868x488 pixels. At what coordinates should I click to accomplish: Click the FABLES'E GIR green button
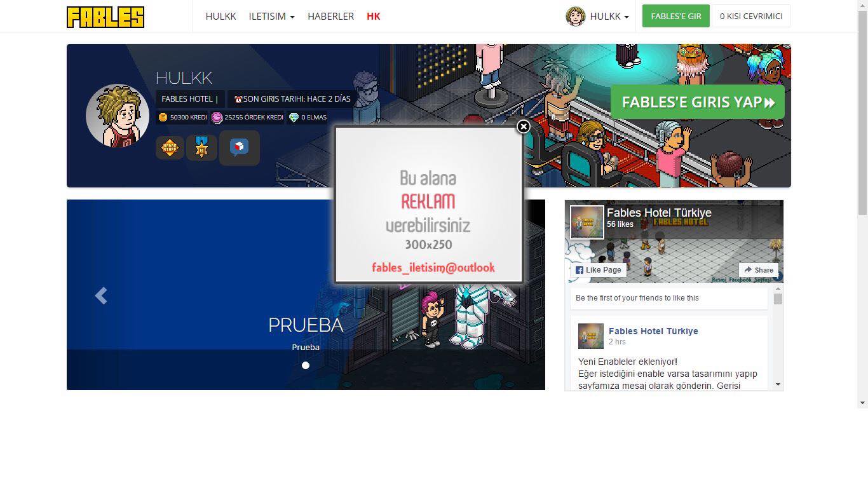[x=675, y=16]
